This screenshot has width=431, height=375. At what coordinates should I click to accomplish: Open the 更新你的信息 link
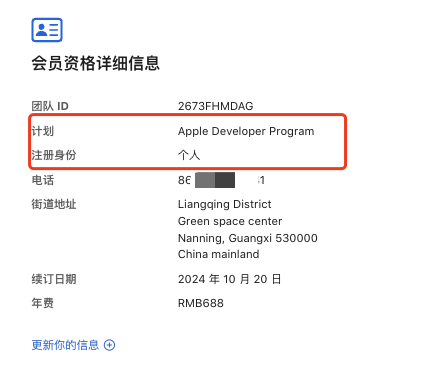65,345
